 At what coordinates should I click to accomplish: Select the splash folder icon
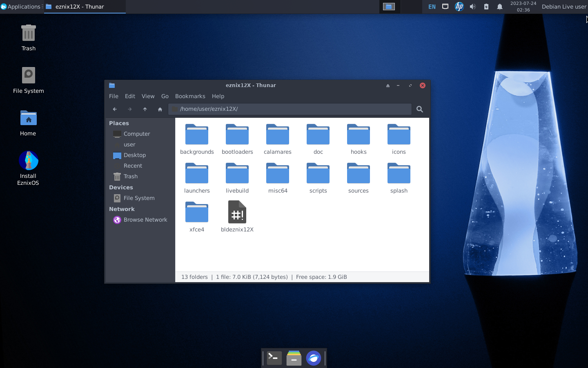pos(399,173)
